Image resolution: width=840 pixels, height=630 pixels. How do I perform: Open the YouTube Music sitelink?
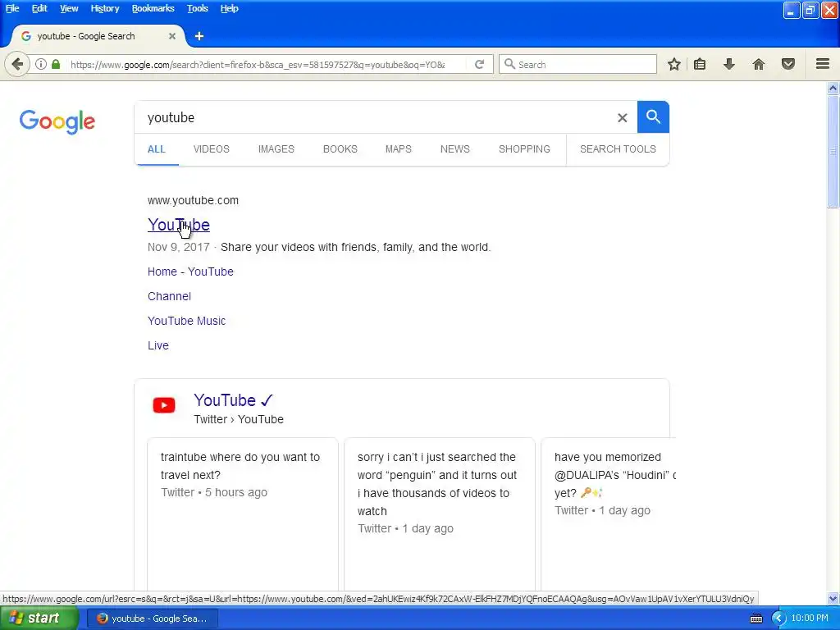(x=186, y=321)
